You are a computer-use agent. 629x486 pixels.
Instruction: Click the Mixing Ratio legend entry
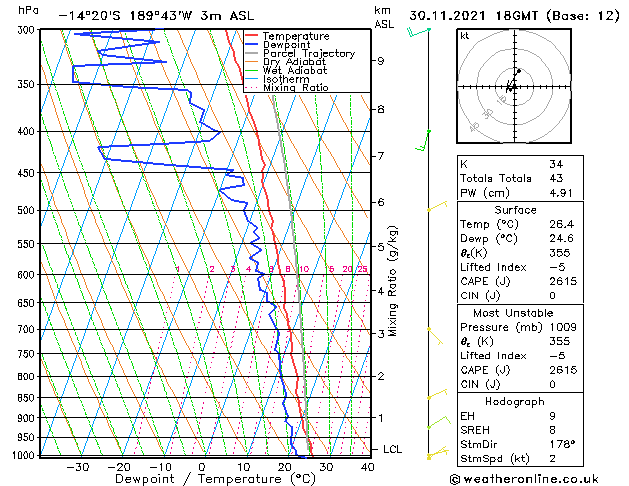pyautogui.click(x=286, y=88)
